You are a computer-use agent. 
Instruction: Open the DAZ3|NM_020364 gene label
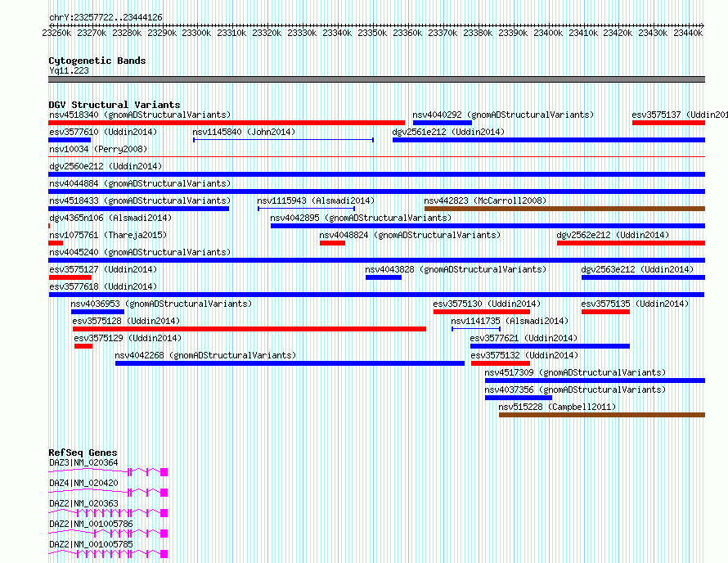83,462
